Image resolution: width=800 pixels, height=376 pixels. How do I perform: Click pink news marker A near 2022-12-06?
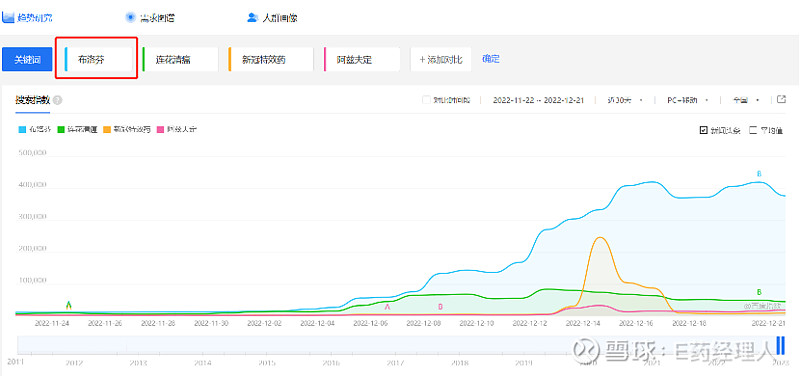pos(387,307)
